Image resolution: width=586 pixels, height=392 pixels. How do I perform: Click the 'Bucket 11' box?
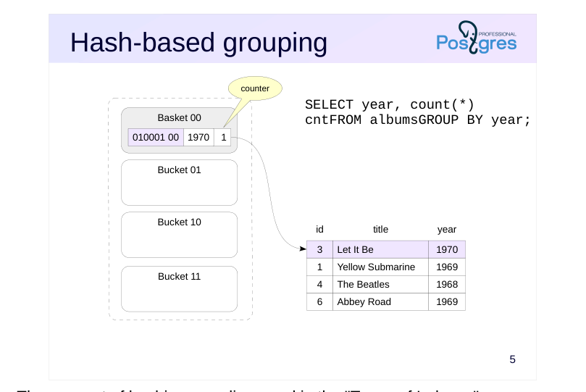179,289
